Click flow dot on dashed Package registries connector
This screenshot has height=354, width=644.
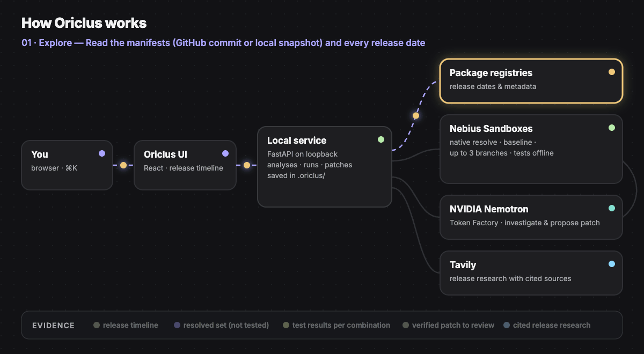coord(416,115)
